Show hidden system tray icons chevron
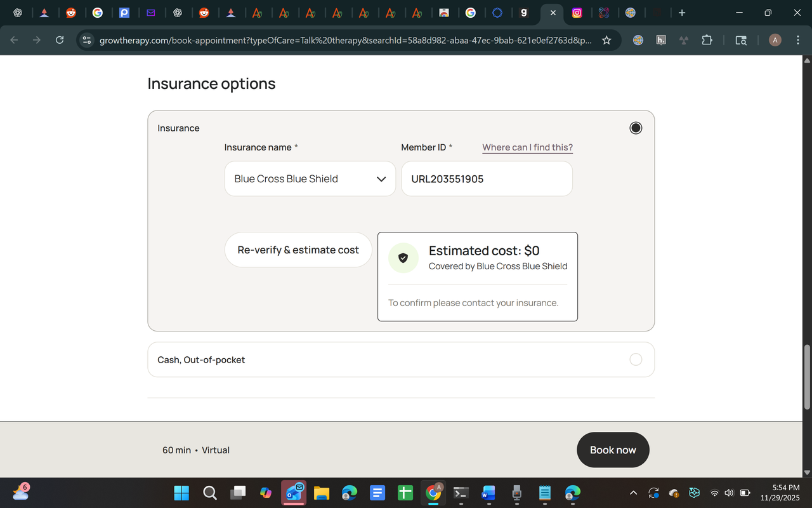 [x=633, y=493]
